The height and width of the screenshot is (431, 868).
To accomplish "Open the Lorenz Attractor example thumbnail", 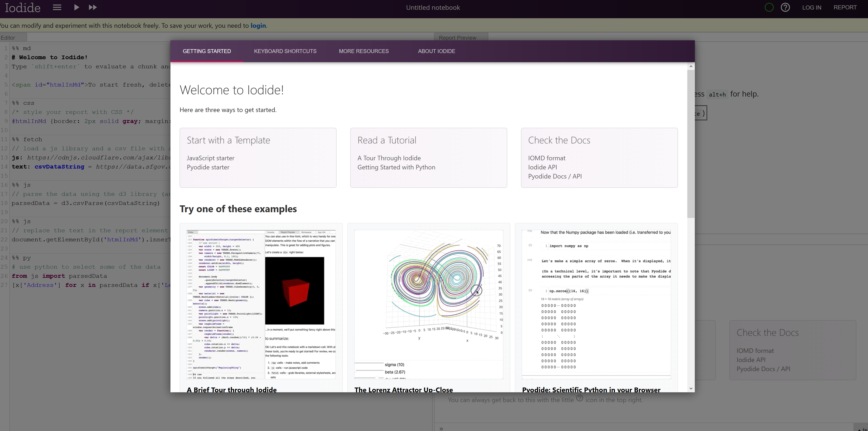I will click(429, 304).
